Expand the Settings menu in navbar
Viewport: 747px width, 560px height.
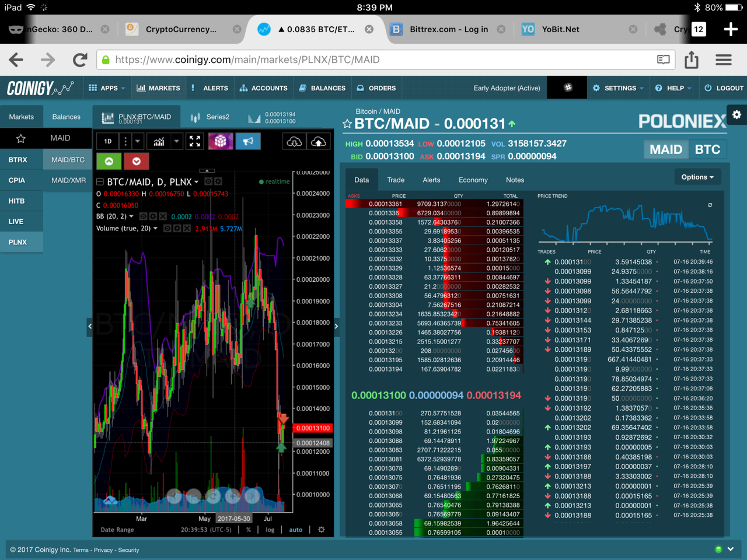click(x=619, y=88)
